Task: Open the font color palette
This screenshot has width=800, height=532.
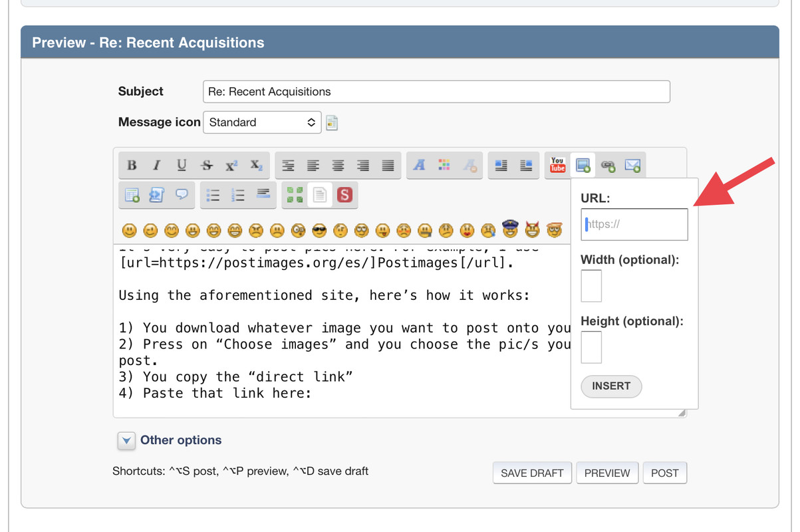Action: (444, 166)
